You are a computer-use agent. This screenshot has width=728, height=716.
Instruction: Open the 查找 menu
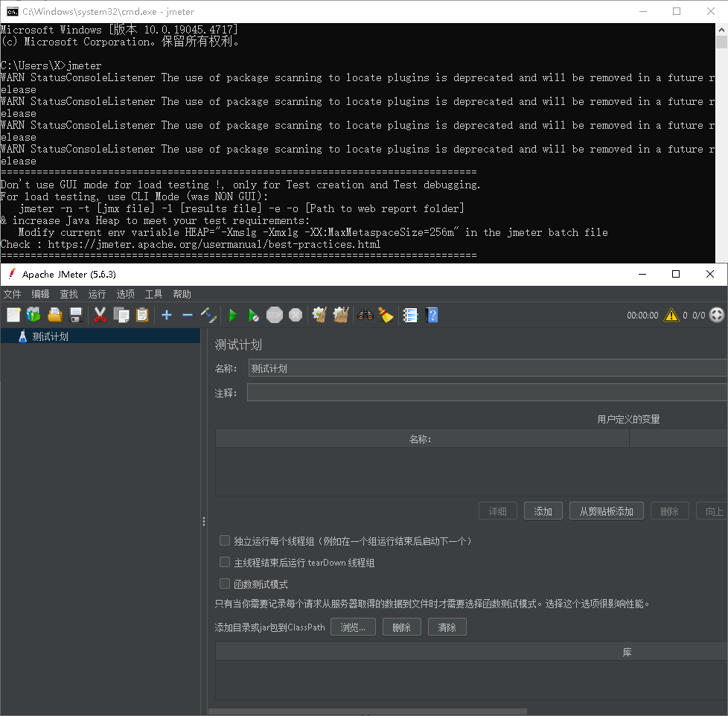pyautogui.click(x=68, y=294)
